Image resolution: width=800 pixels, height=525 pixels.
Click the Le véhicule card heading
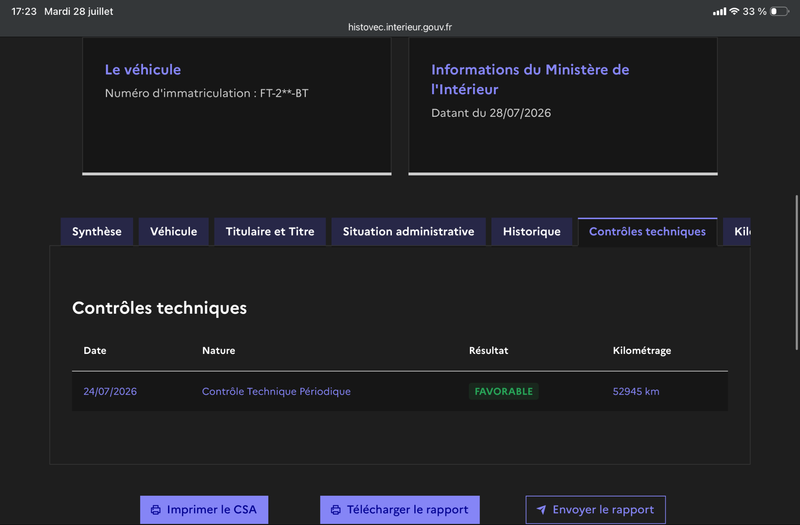pos(143,69)
